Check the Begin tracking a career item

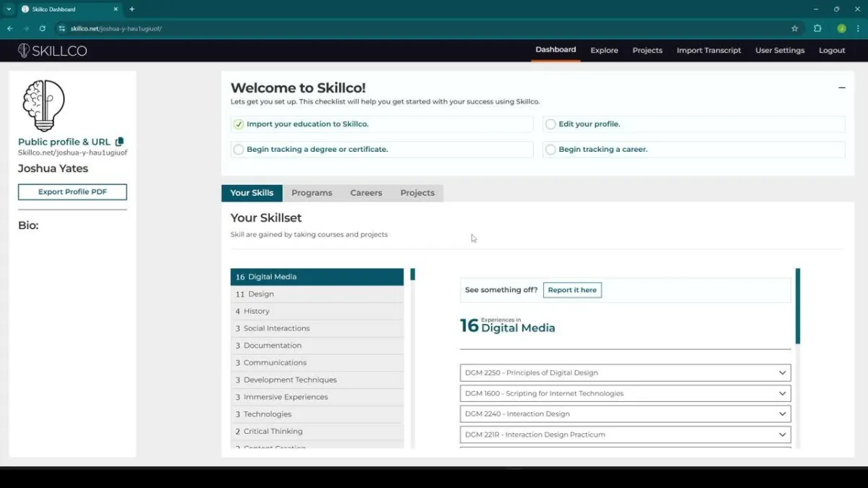(550, 150)
